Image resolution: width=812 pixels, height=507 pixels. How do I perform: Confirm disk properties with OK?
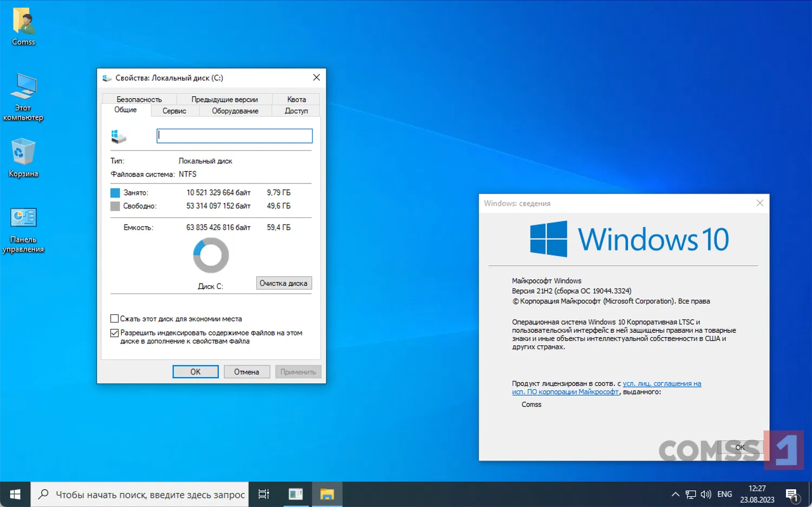click(x=195, y=372)
